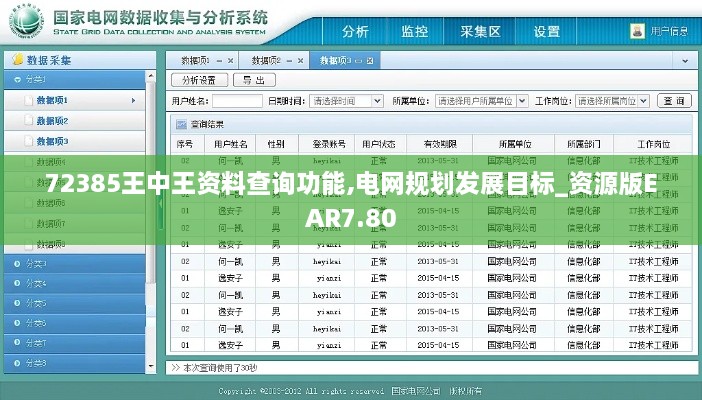Image resolution: width=702 pixels, height=400 pixels.
Task: Open the 采集区 top menu
Action: pyautogui.click(x=480, y=31)
